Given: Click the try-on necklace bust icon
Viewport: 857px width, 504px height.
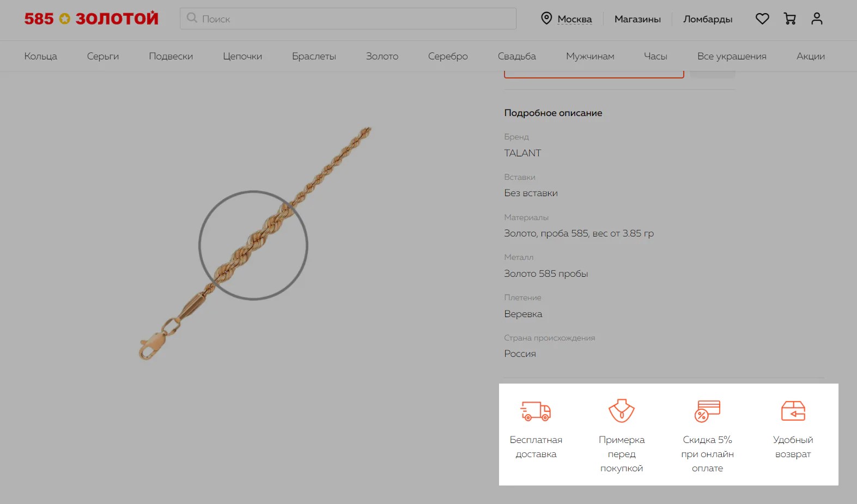Looking at the screenshot, I should tap(621, 411).
